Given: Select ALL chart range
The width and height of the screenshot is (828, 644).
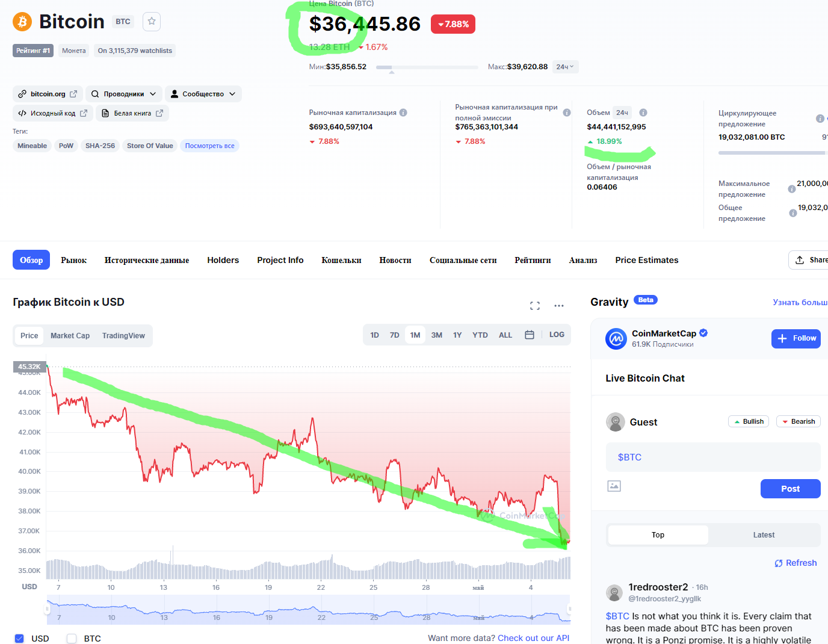Looking at the screenshot, I should point(505,335).
